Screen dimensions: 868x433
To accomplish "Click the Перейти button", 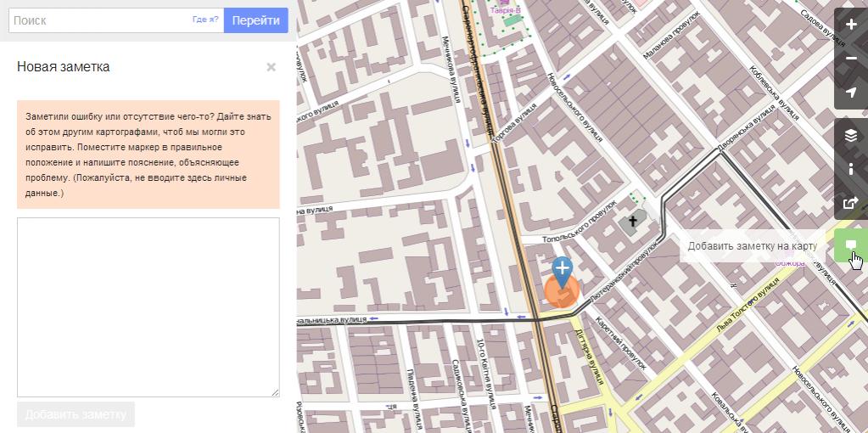I will [x=255, y=20].
